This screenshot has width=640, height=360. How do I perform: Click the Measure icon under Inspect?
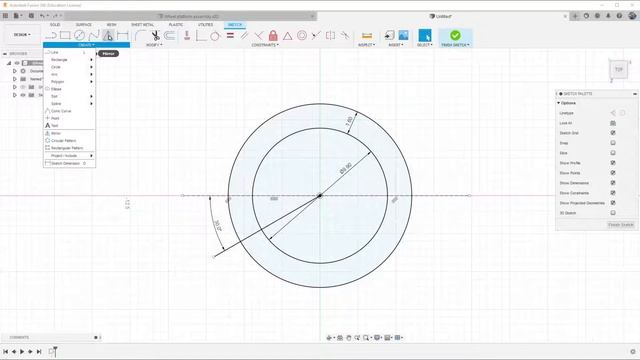pyautogui.click(x=367, y=36)
